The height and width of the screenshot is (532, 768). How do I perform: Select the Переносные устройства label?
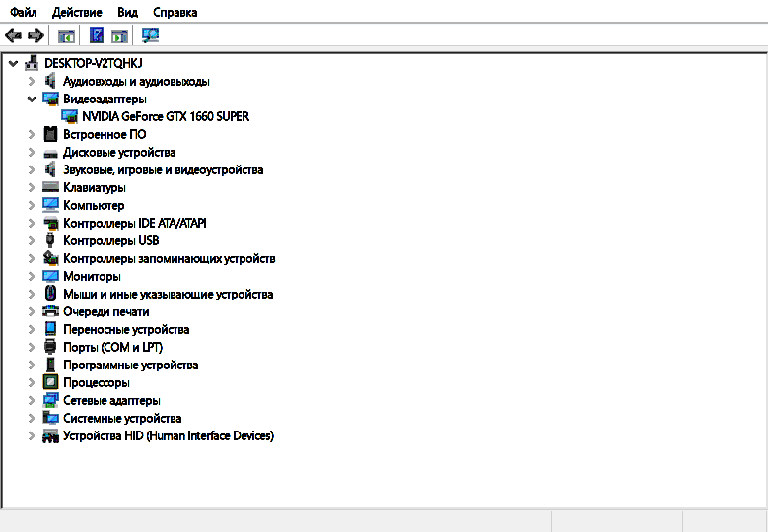(x=126, y=329)
